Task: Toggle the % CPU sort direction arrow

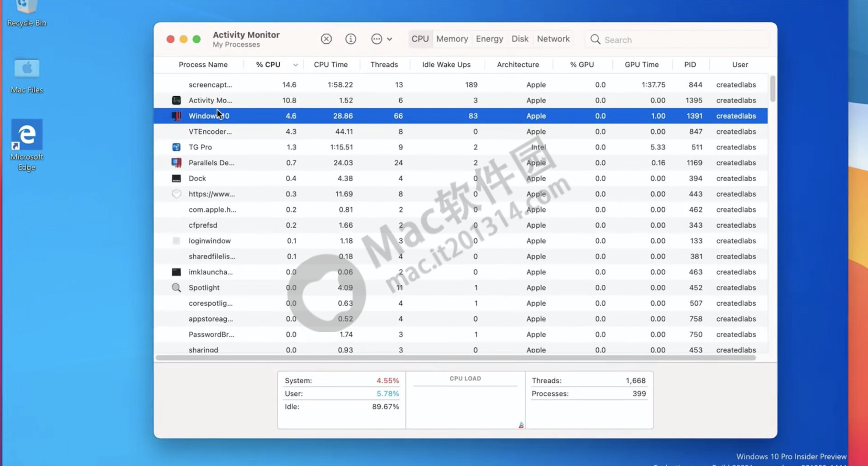Action: coord(295,65)
